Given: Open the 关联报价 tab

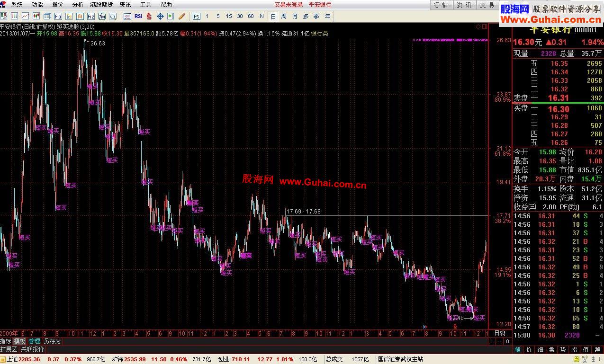Looking at the screenshot, I should (x=32, y=349).
